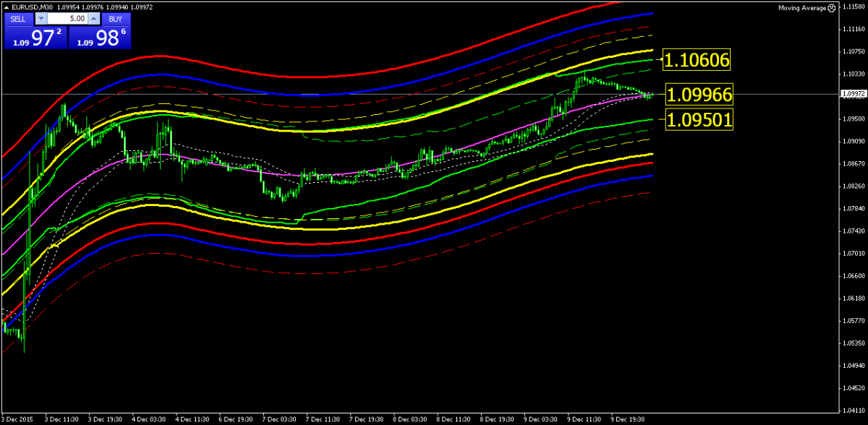Click the BUY button
Screen dimensions: 868x425
pyautogui.click(x=115, y=18)
